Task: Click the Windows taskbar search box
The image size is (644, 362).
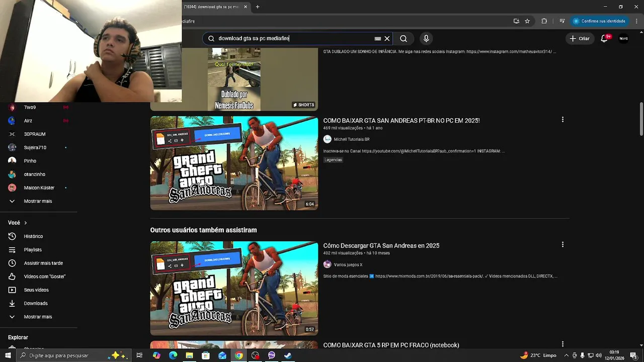Action: tap(73, 355)
